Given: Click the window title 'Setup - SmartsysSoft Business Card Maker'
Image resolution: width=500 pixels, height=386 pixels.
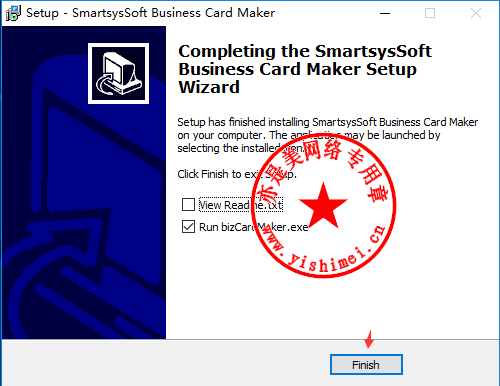Looking at the screenshot, I should point(150,13).
